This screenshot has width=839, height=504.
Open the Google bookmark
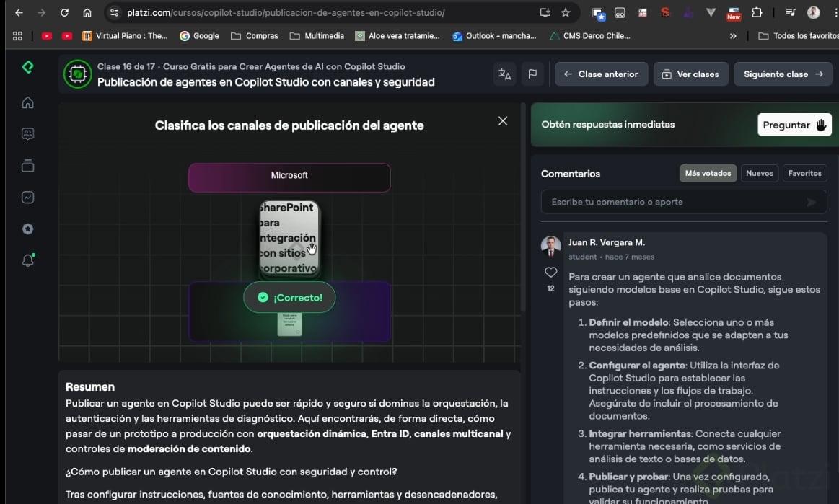click(x=200, y=36)
